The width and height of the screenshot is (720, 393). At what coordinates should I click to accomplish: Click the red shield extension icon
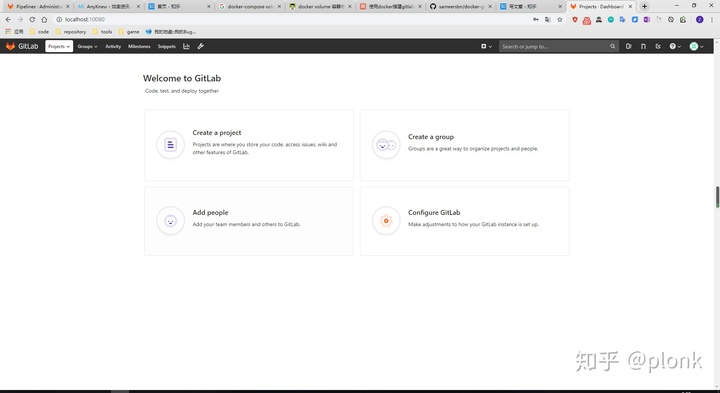[575, 19]
